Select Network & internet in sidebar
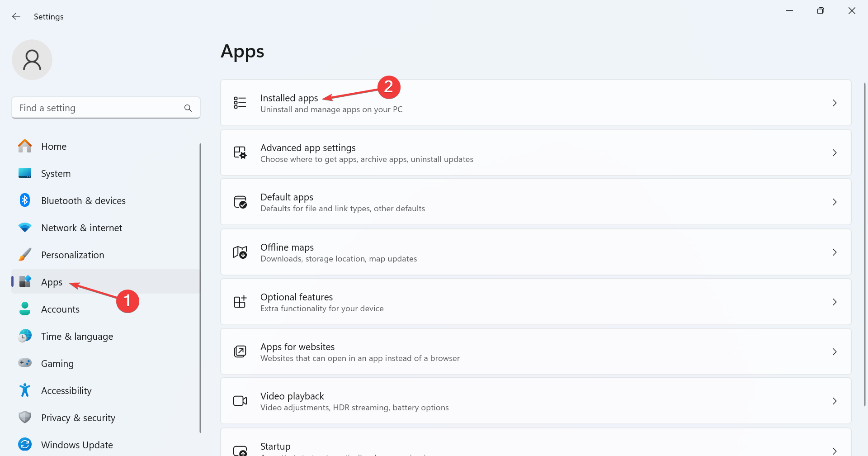This screenshot has height=456, width=868. (x=81, y=228)
